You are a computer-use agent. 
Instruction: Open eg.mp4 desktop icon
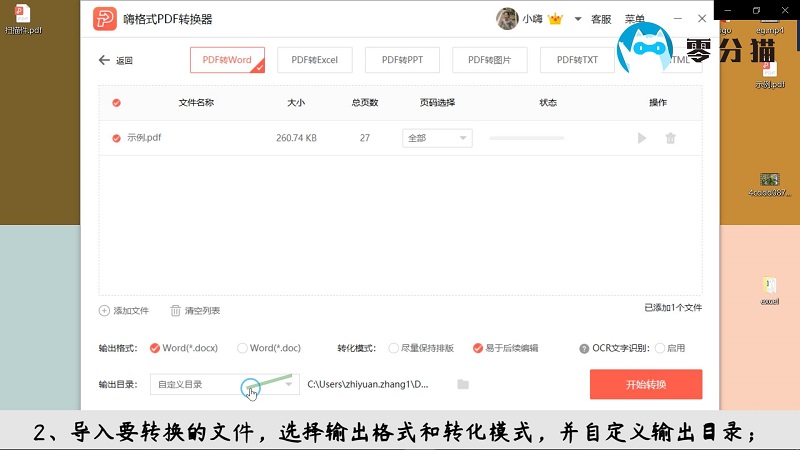tap(769, 28)
